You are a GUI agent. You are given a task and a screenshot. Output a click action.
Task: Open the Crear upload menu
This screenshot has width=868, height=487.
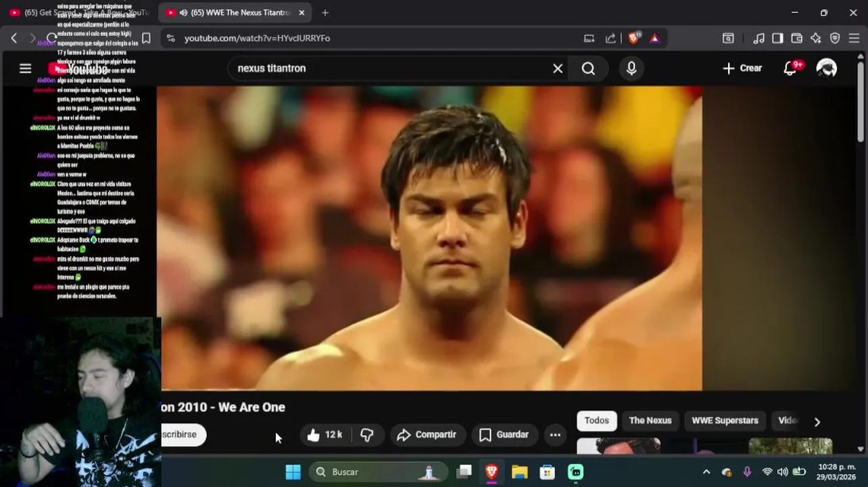tap(742, 68)
